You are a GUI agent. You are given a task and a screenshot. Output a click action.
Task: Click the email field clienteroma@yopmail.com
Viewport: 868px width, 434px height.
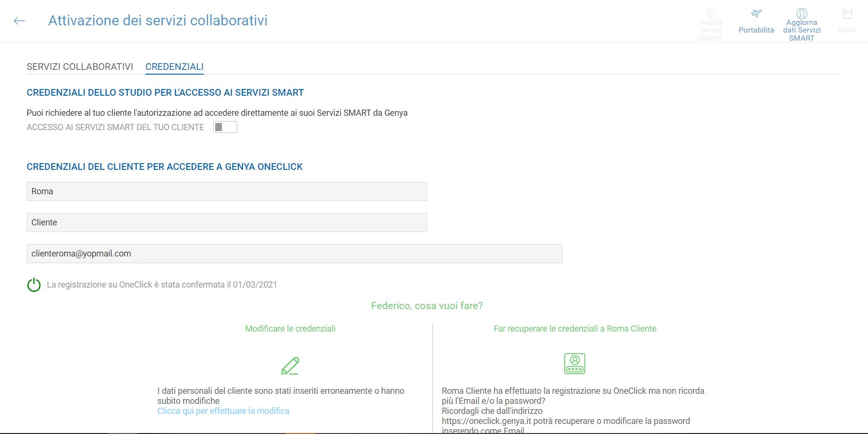point(295,254)
